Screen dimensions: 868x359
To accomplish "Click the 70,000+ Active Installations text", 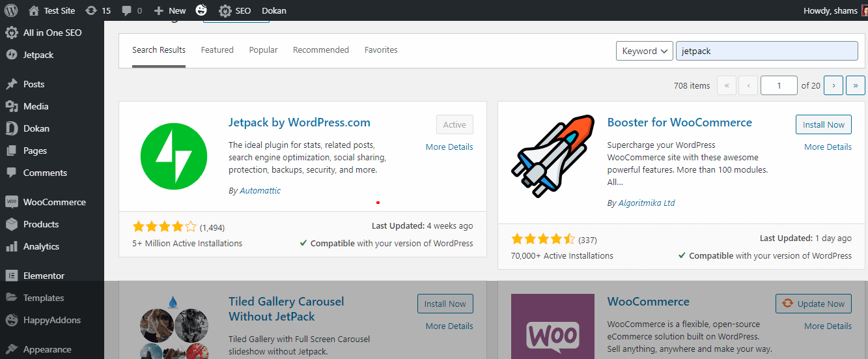I will point(562,256).
